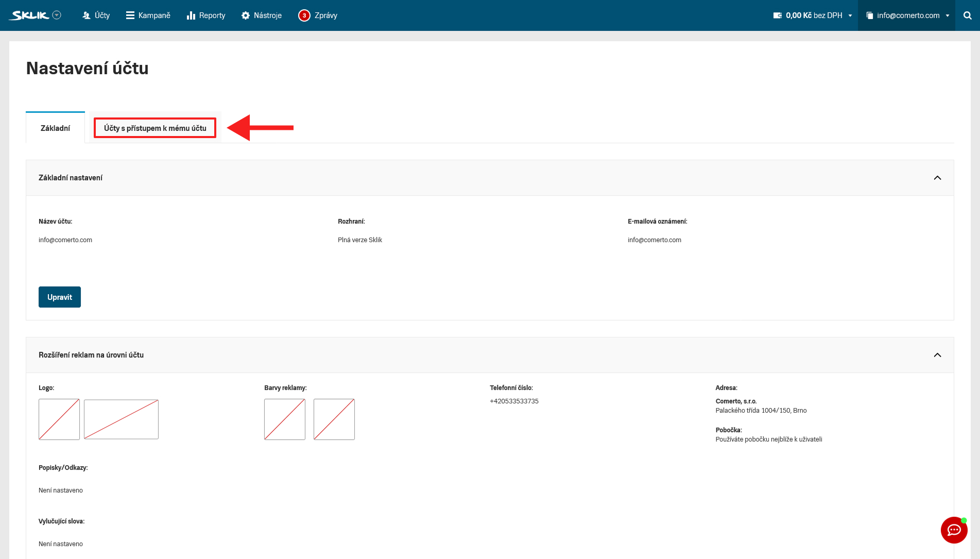
Task: Open the Kampaně menu
Action: pyautogui.click(x=148, y=15)
